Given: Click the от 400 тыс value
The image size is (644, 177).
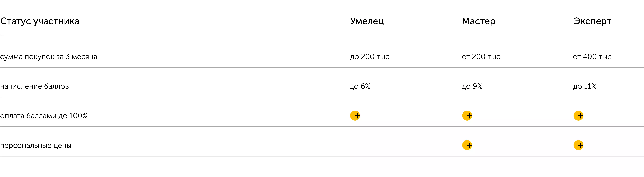Looking at the screenshot, I should click(592, 57).
